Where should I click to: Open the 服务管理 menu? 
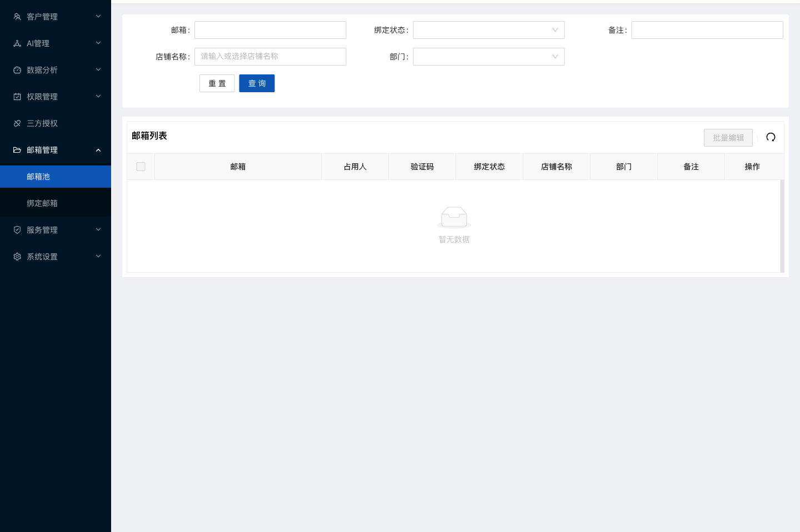(56, 230)
